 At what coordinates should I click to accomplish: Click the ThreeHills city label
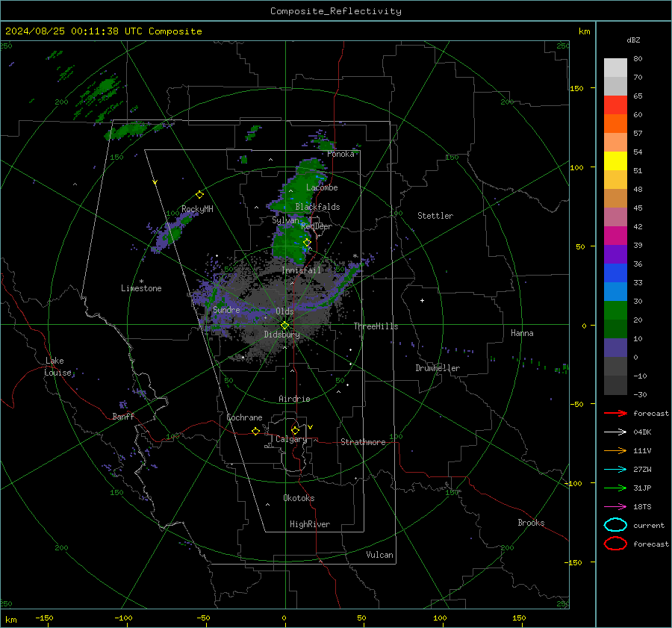pos(376,326)
